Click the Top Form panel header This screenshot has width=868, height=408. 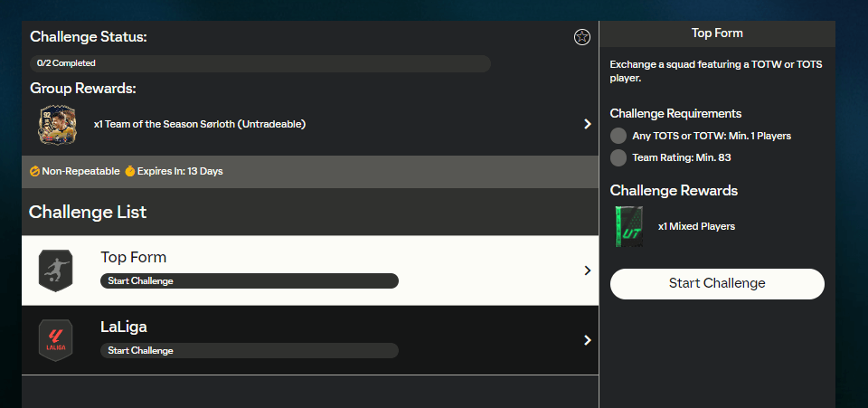[717, 33]
